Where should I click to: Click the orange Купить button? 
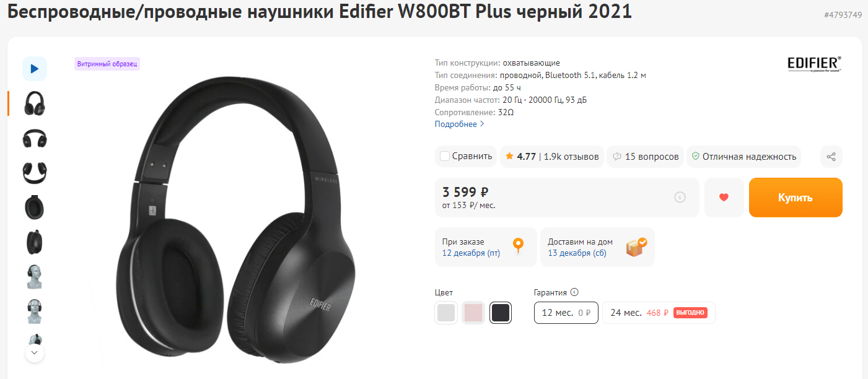point(796,198)
